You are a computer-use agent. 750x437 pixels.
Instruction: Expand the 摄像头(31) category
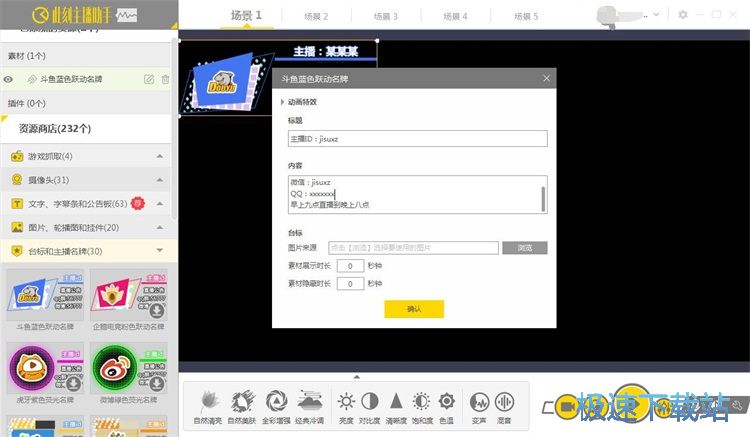click(x=159, y=180)
